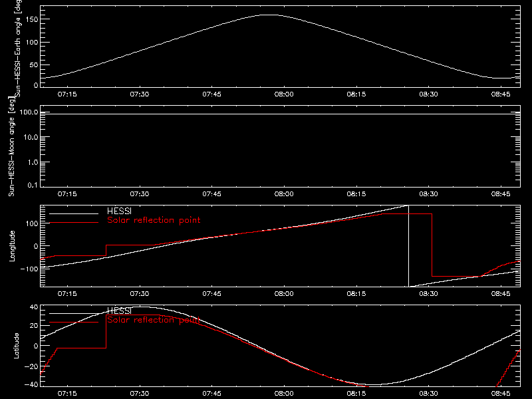The width and height of the screenshot is (532, 399).
Task: Select 08:30 under the Moon angle plot
Action: tap(428, 194)
